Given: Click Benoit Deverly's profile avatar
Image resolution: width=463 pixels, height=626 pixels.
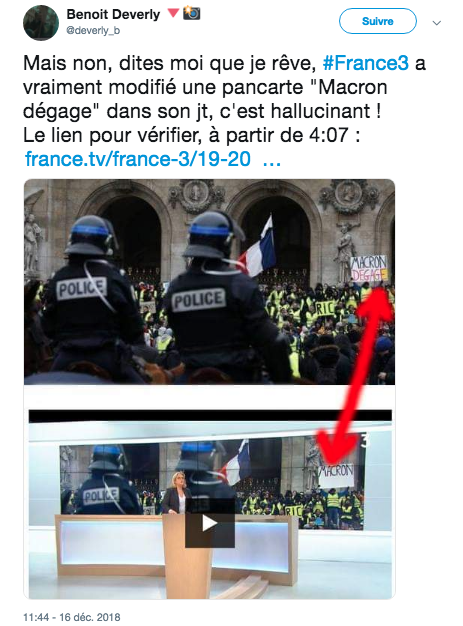Looking at the screenshot, I should tap(41, 23).
